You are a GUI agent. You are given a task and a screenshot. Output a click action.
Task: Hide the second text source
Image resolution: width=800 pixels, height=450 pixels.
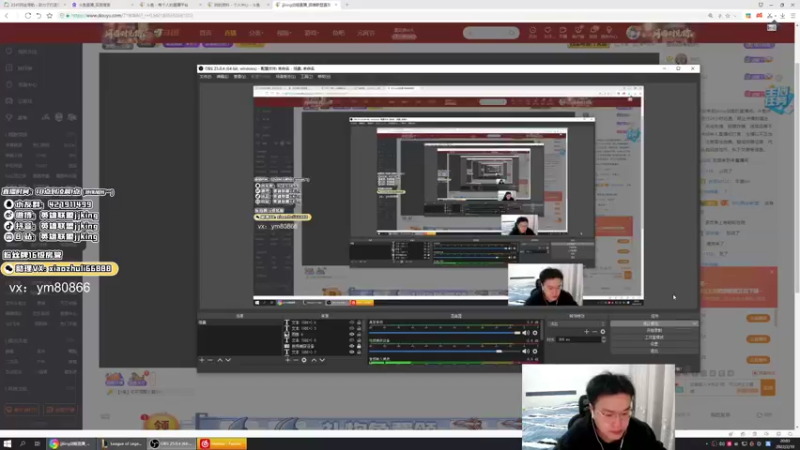352,329
